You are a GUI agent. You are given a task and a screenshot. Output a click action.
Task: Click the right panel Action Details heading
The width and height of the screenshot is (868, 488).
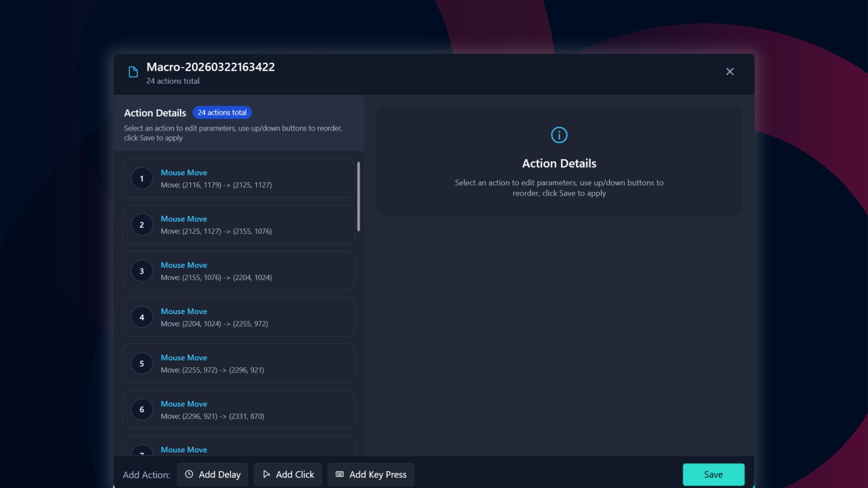coord(559,163)
